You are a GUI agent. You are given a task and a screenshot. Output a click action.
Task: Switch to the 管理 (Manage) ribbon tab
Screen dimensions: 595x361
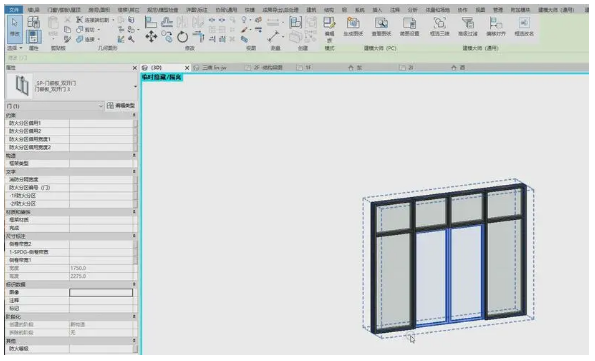[497, 9]
